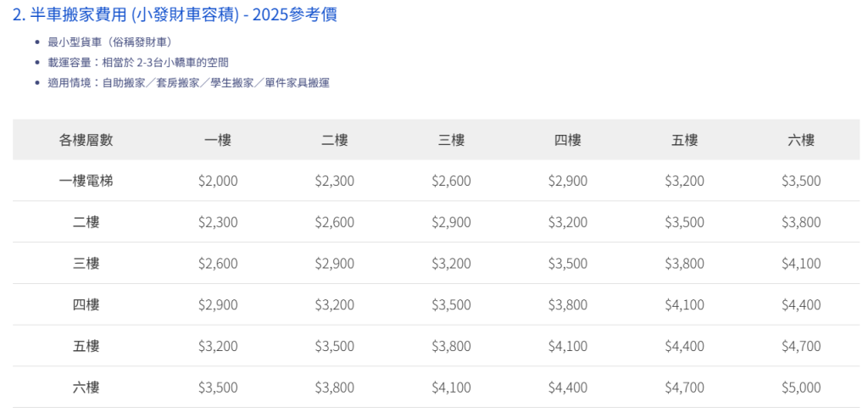This screenshot has width=868, height=418.
Task: Click $4,100 in the 三樓 row
Action: 801,264
